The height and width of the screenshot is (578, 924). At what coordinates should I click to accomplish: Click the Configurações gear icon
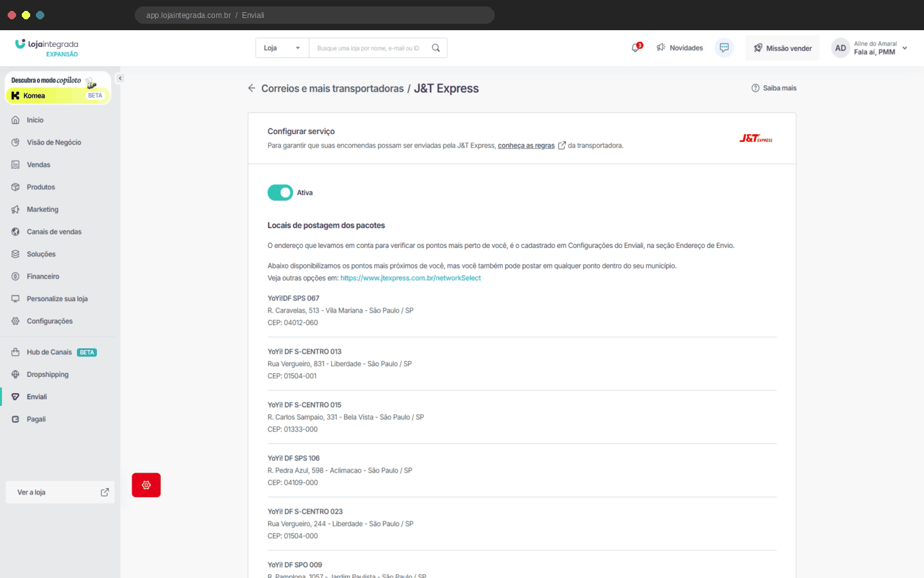click(15, 321)
